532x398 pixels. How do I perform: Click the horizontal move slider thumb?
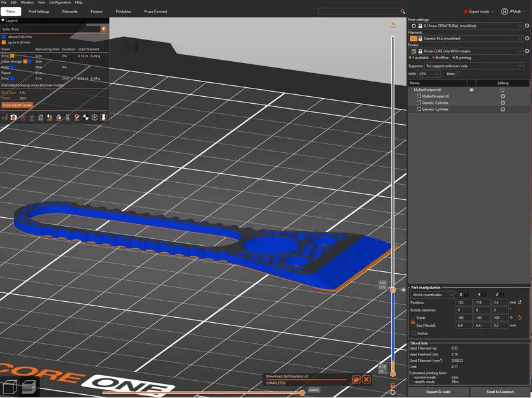click(x=302, y=392)
